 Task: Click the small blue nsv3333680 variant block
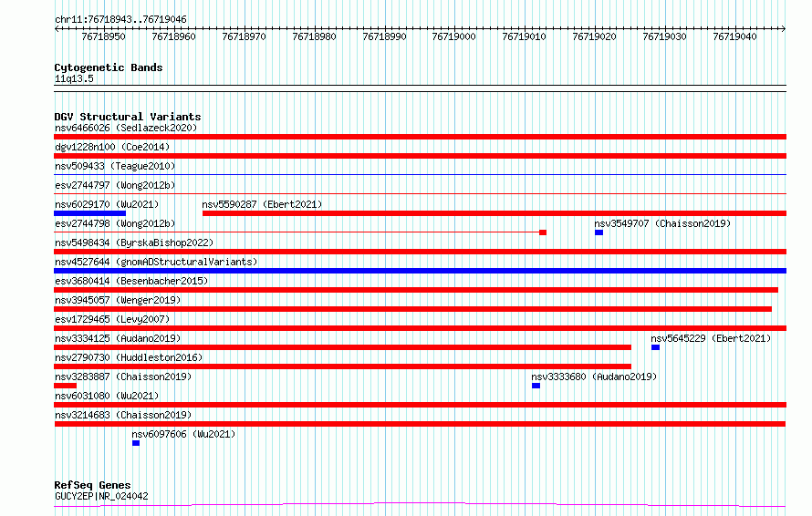[536, 386]
